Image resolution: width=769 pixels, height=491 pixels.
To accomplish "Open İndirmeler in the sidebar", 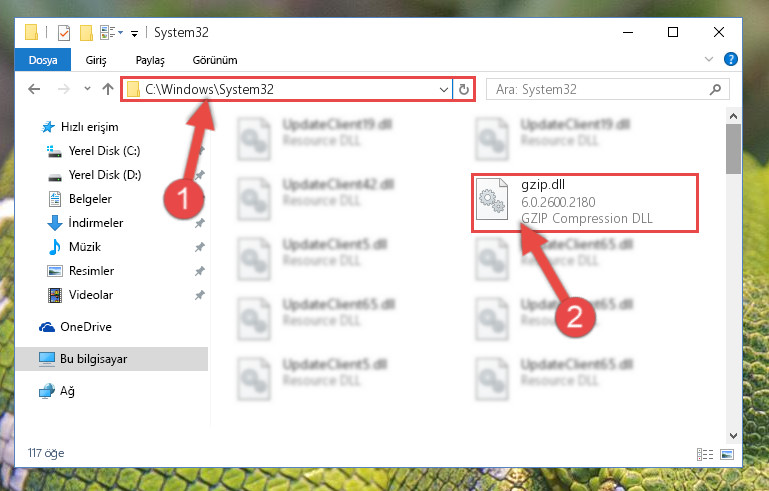I will (x=96, y=223).
